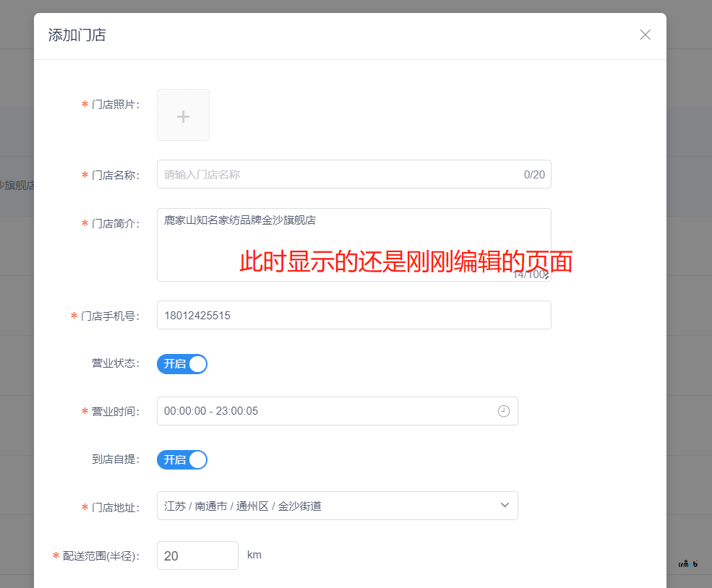Screen dimensions: 712x588
Task: Click the 门店简介 label
Action: click(x=116, y=224)
